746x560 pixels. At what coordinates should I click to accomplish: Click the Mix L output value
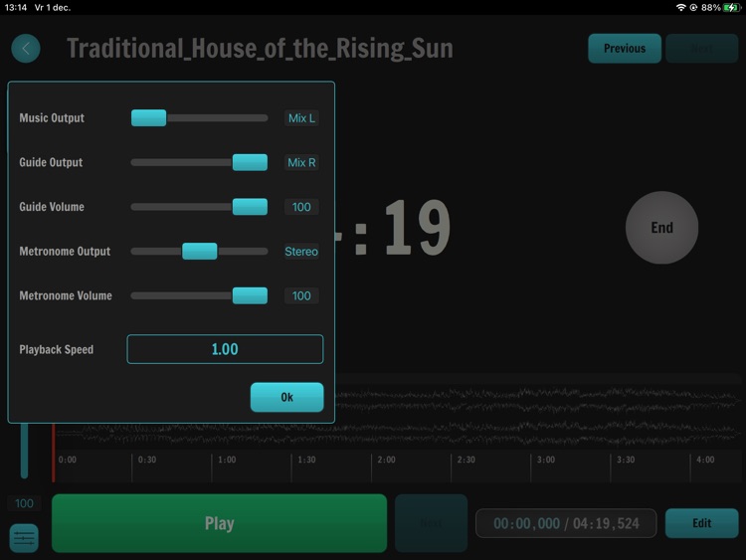[x=301, y=118]
